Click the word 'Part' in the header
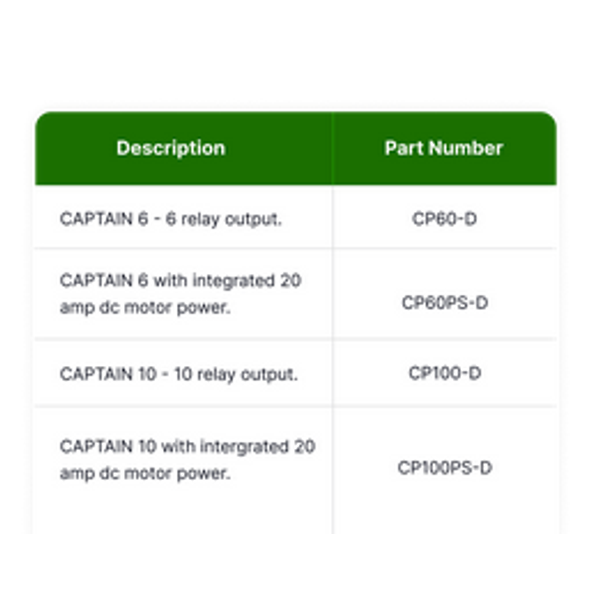This screenshot has height=600, width=600. pyautogui.click(x=404, y=148)
